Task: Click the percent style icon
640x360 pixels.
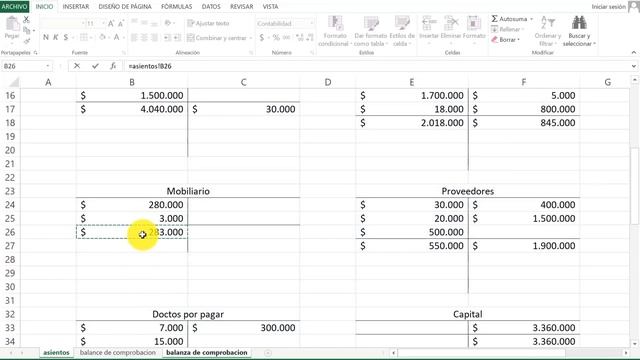Action: pyautogui.click(x=276, y=38)
